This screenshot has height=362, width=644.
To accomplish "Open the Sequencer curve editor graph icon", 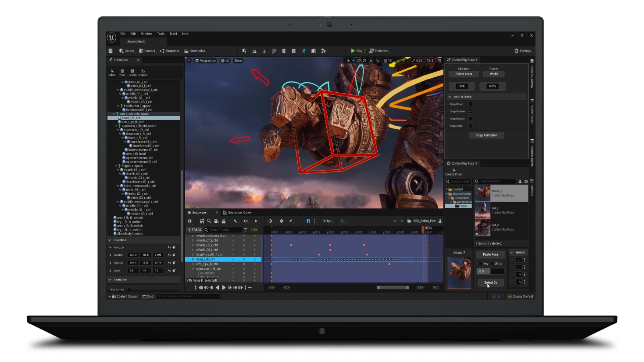I will [x=343, y=221].
